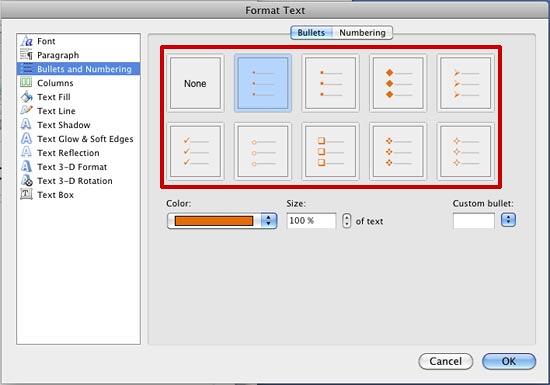Go to the Text Fill section
This screenshot has height=385, width=550.
(54, 97)
